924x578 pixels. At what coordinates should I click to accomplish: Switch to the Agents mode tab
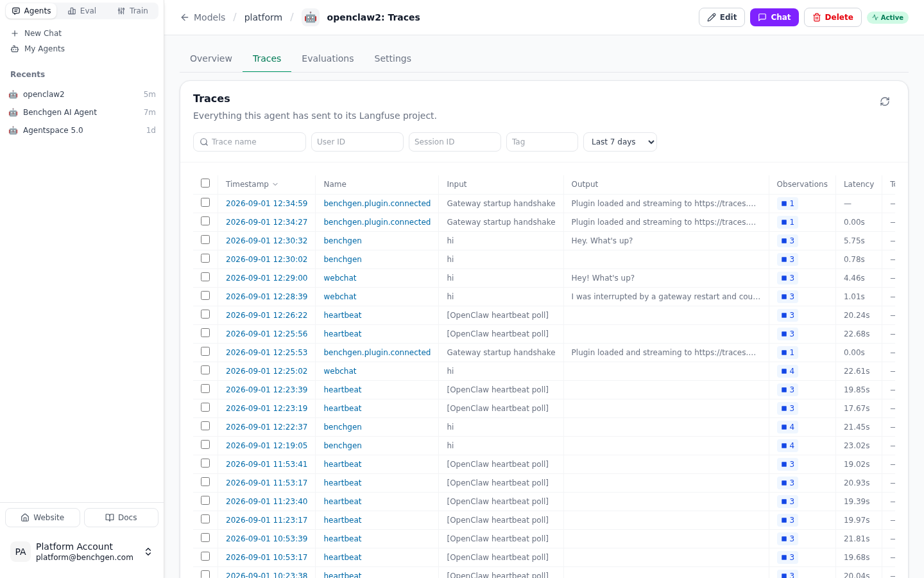31,11
